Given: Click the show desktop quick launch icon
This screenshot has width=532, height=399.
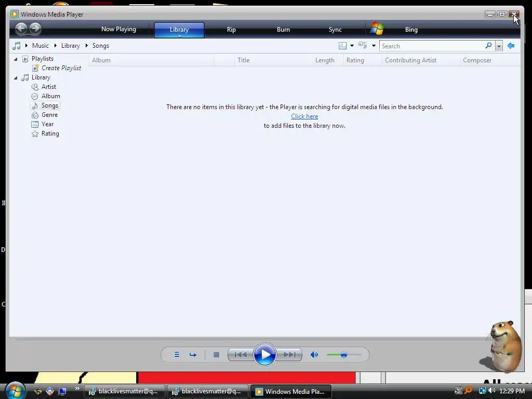Looking at the screenshot, I should [62, 391].
